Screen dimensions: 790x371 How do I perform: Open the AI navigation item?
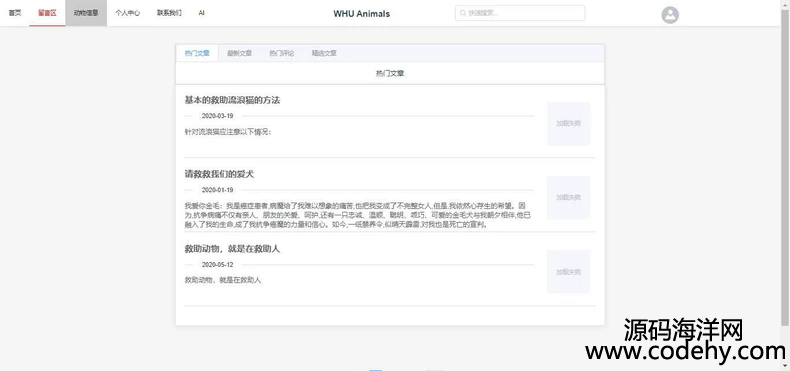click(202, 13)
